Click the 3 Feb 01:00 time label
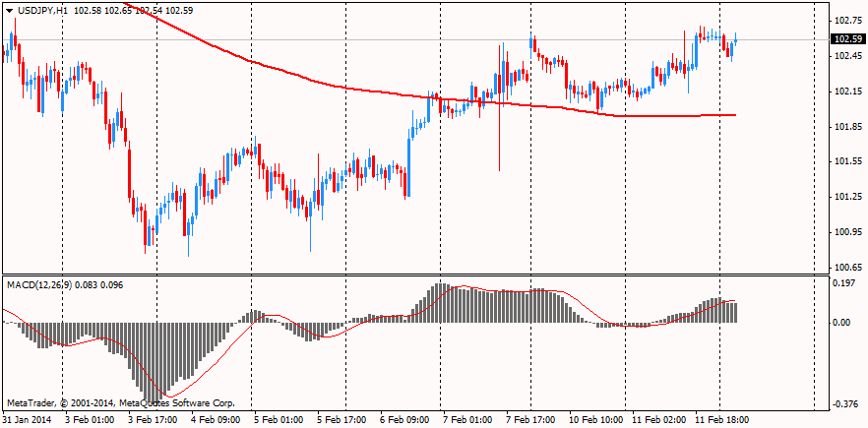The width and height of the screenshot is (868, 428). (x=90, y=420)
